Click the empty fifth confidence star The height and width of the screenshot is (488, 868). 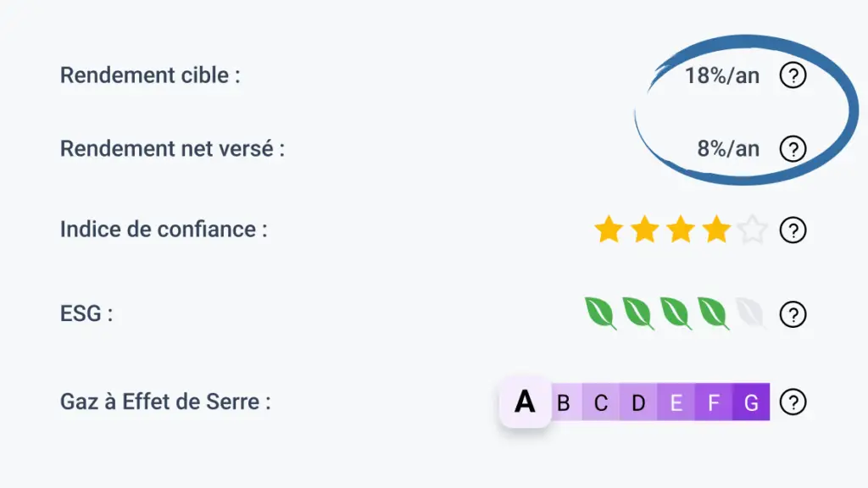click(x=753, y=229)
